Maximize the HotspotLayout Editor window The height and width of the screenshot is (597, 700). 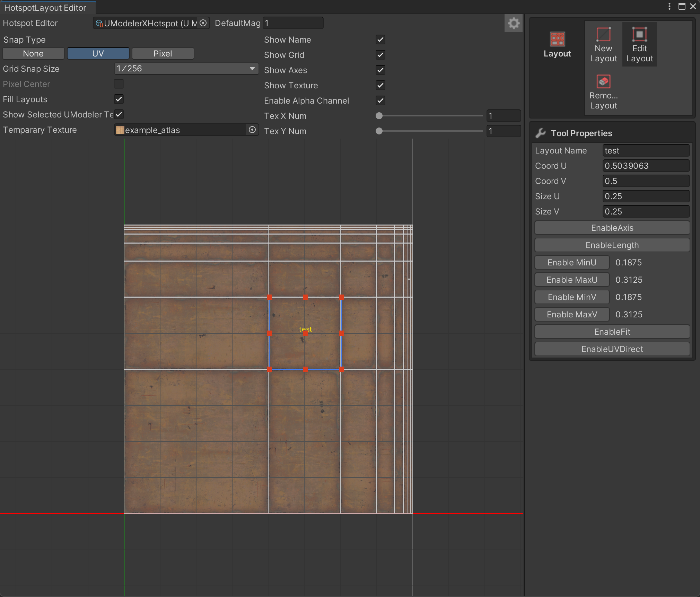pyautogui.click(x=682, y=6)
